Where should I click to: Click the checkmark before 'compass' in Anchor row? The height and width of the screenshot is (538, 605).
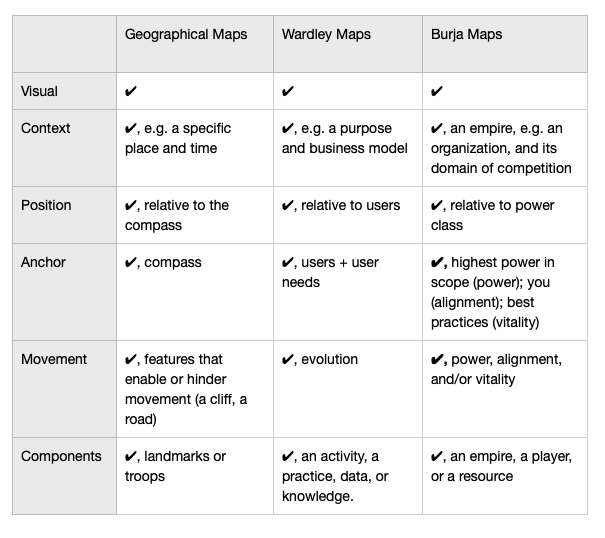pyautogui.click(x=130, y=262)
